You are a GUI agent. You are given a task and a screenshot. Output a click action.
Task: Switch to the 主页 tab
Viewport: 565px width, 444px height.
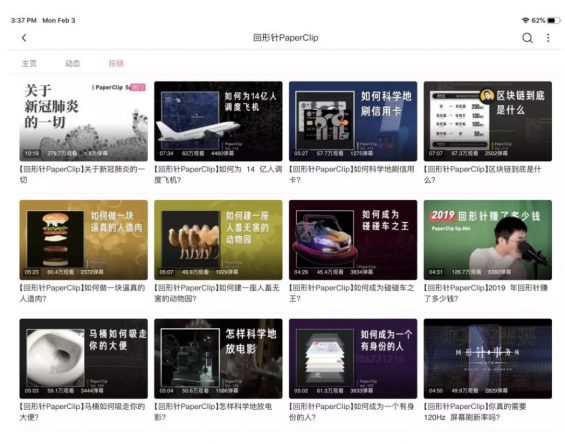coord(29,64)
